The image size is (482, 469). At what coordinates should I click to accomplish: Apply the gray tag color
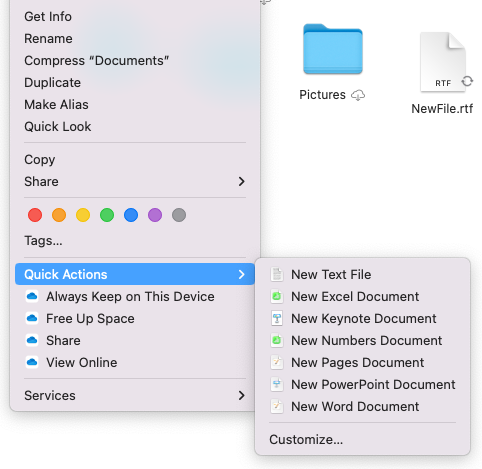click(x=179, y=215)
